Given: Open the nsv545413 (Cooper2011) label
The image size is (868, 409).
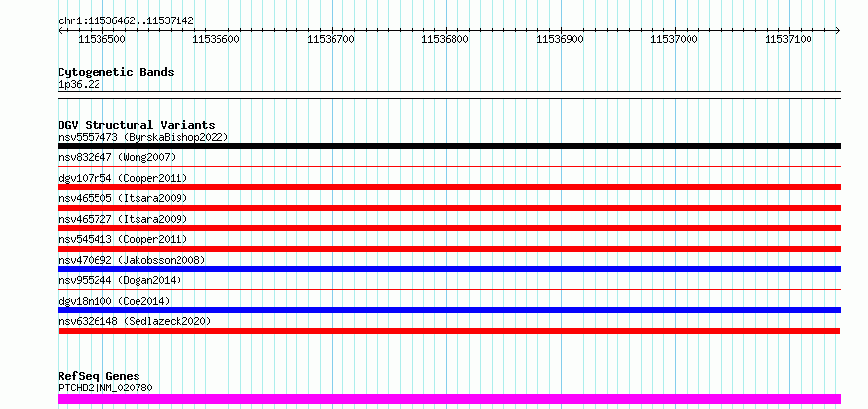Looking at the screenshot, I should point(123,239).
